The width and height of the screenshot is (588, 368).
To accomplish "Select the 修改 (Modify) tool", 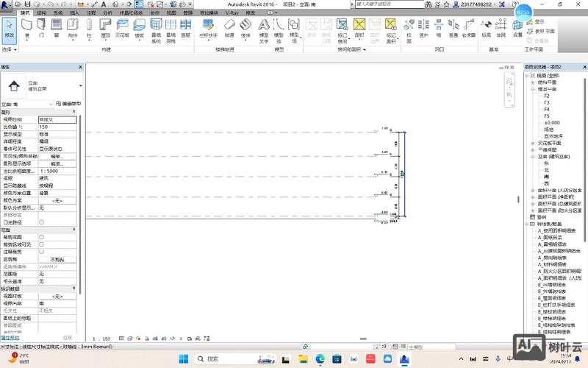I will [10, 28].
